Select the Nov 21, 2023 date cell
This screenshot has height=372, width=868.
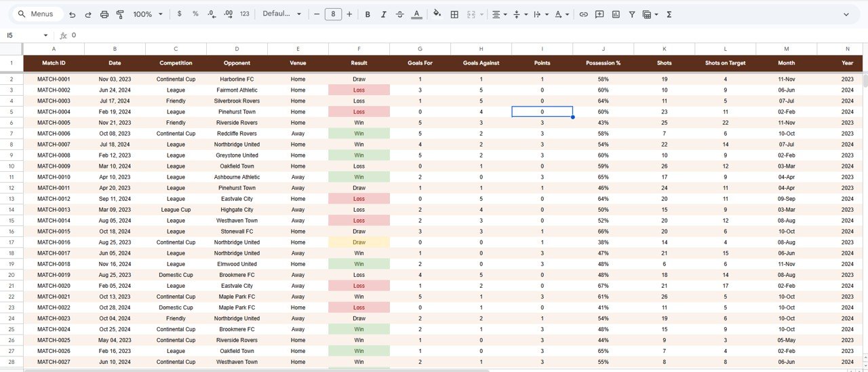tap(115, 123)
